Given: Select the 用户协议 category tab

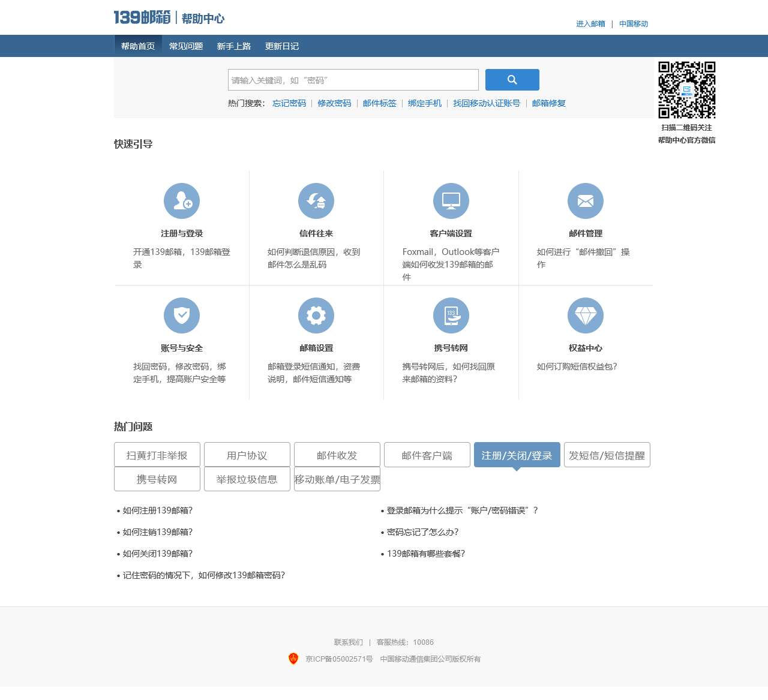Looking at the screenshot, I should click(247, 455).
